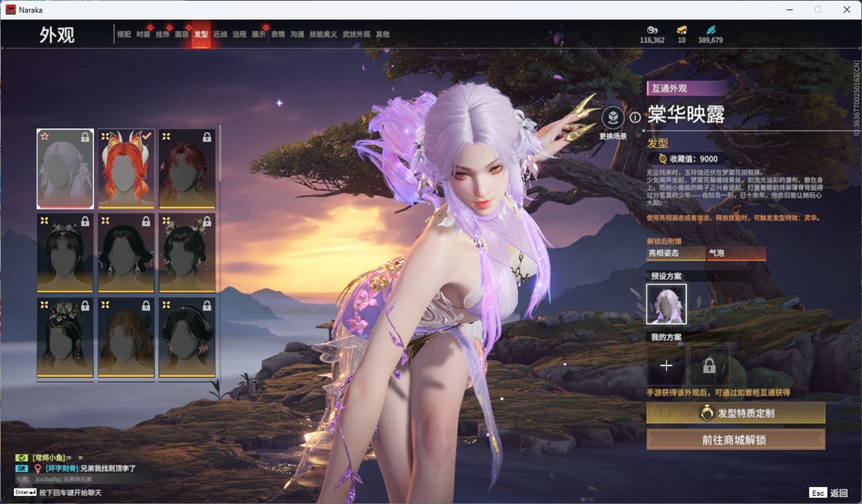
Task: Click the hairstyle list scrollbar
Action: (220, 153)
